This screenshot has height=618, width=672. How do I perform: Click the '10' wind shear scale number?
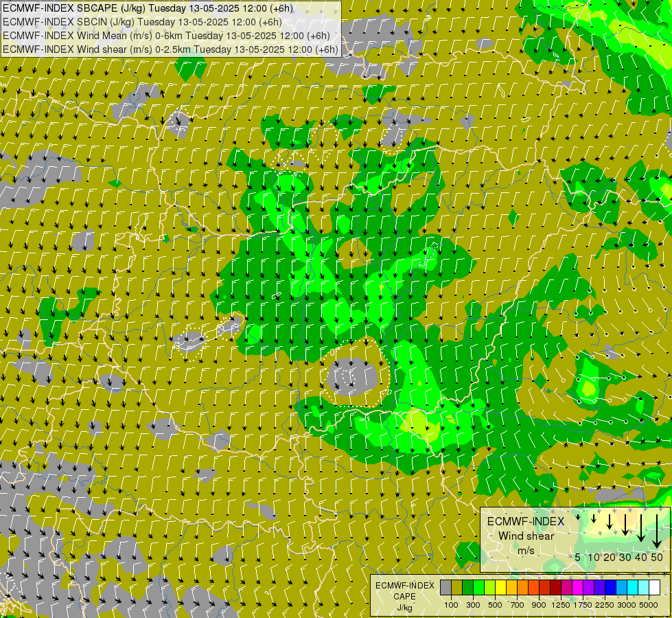594,557
